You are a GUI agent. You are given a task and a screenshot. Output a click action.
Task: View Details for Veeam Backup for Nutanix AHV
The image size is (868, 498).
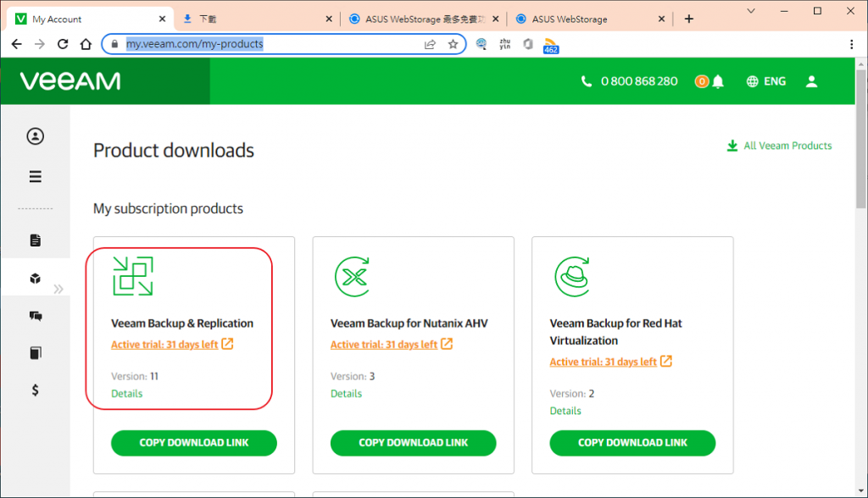[x=346, y=394]
